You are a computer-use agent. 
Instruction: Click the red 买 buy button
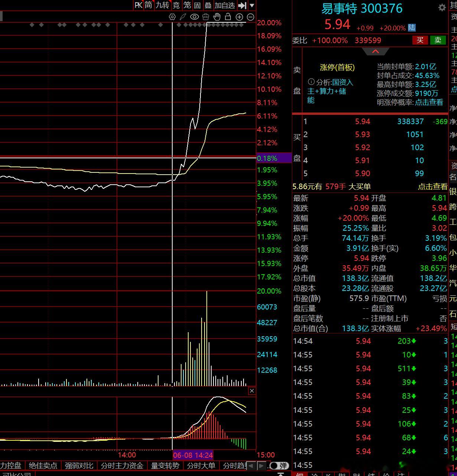420,40
